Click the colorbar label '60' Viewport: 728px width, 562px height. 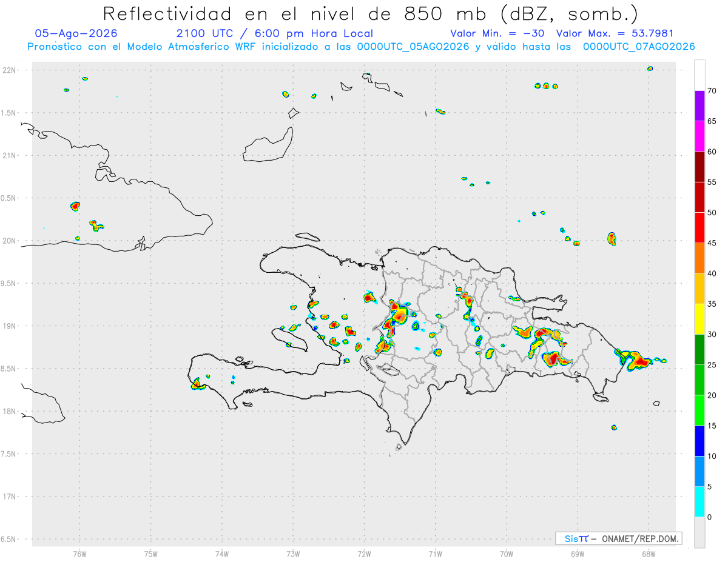pyautogui.click(x=712, y=152)
